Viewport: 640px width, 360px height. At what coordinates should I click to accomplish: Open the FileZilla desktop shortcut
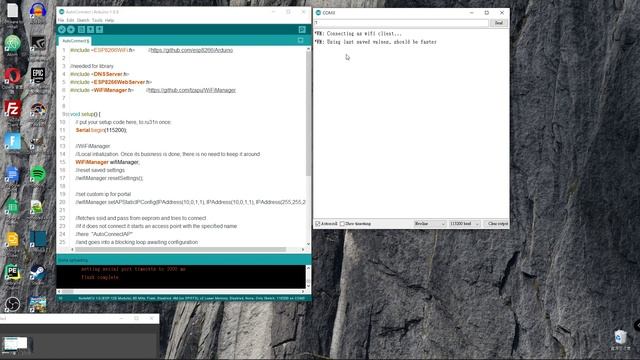[x=13, y=109]
